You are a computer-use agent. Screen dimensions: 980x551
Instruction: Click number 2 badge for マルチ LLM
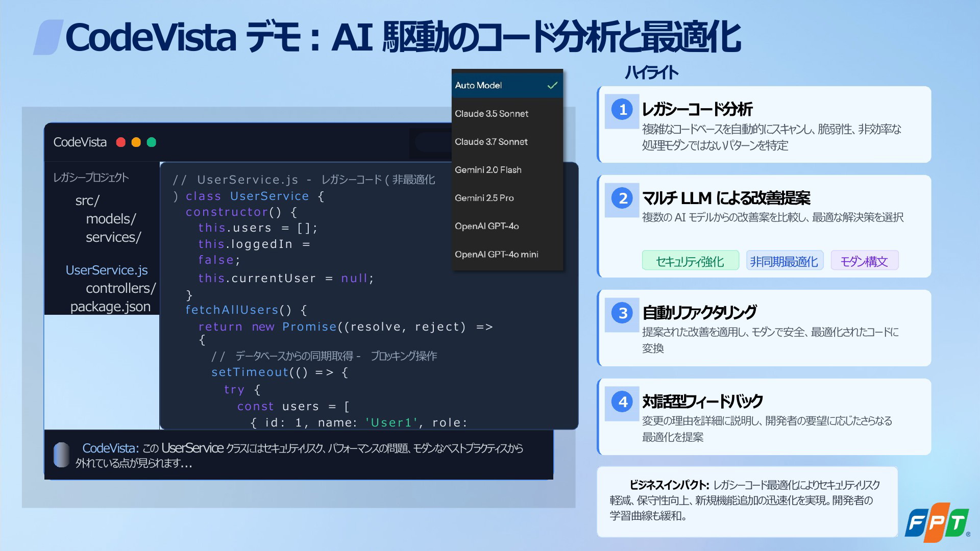click(x=622, y=198)
